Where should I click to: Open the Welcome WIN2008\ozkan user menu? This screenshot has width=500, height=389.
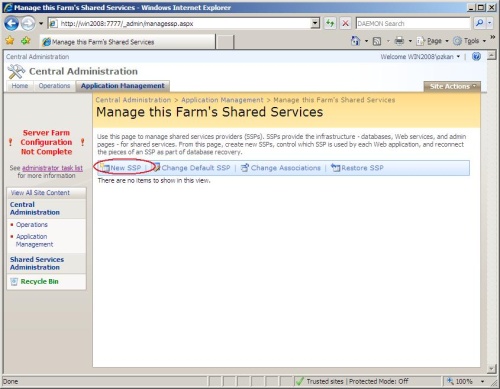click(x=420, y=57)
